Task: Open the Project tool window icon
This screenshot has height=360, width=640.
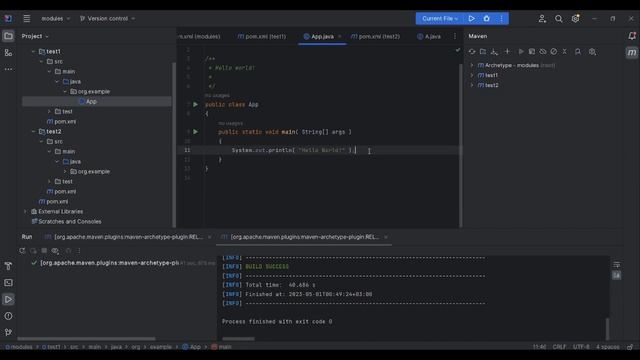Action: click(x=8, y=36)
